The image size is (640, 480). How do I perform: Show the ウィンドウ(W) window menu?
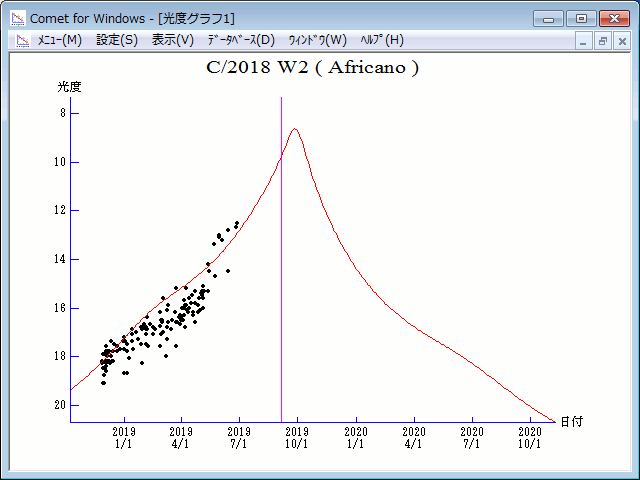click(x=317, y=40)
